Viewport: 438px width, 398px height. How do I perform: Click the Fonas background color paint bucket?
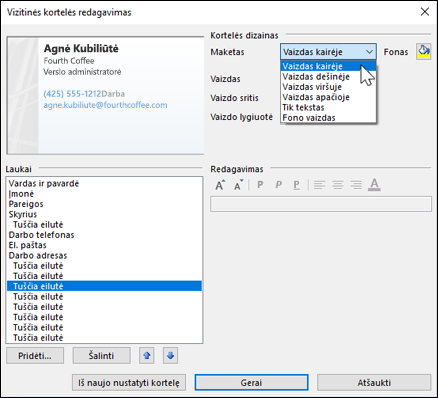(x=423, y=52)
